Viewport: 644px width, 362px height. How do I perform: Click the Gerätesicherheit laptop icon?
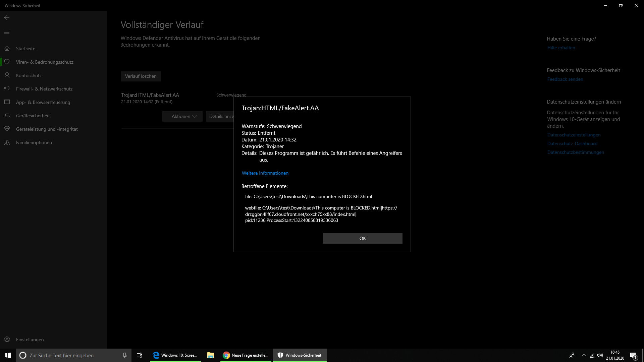(7, 116)
